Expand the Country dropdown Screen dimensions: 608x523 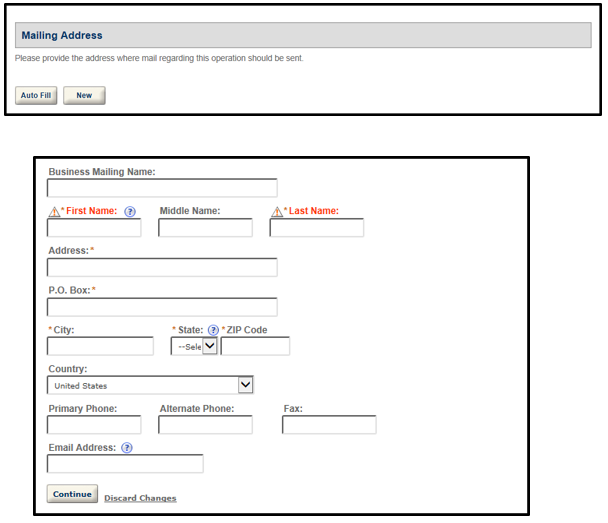coord(245,385)
